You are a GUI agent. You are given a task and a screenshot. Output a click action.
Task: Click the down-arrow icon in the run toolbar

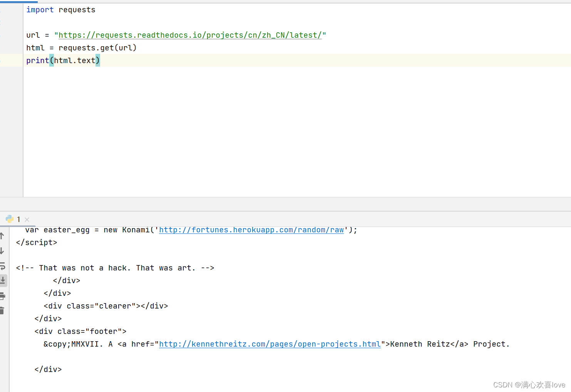tap(2, 251)
